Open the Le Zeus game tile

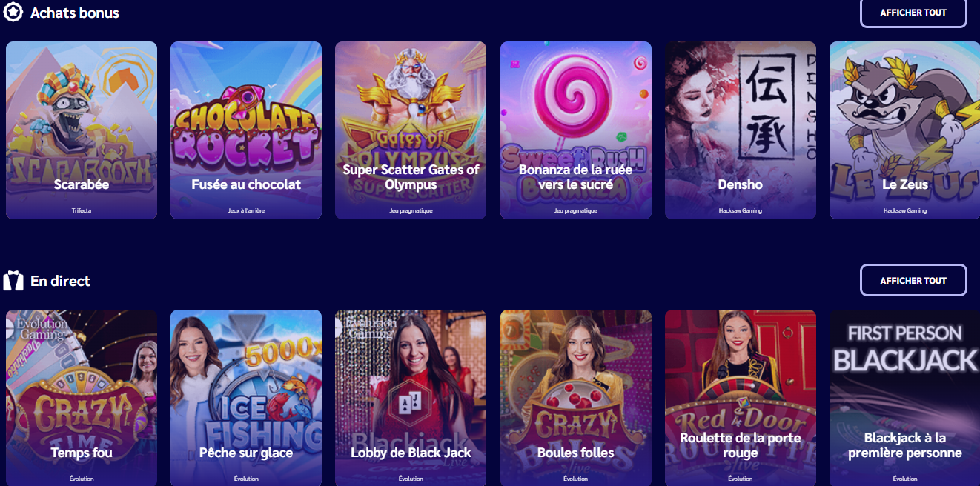[x=904, y=130]
